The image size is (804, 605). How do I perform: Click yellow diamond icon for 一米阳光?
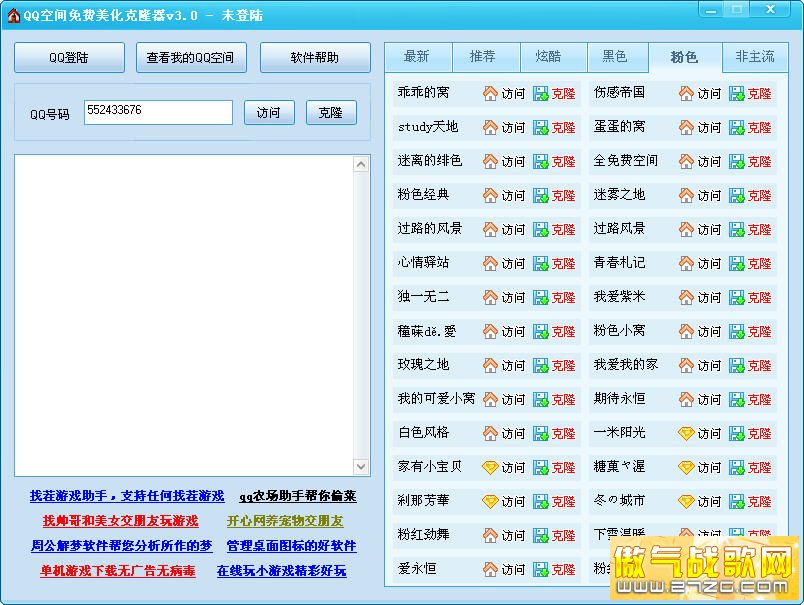point(686,433)
